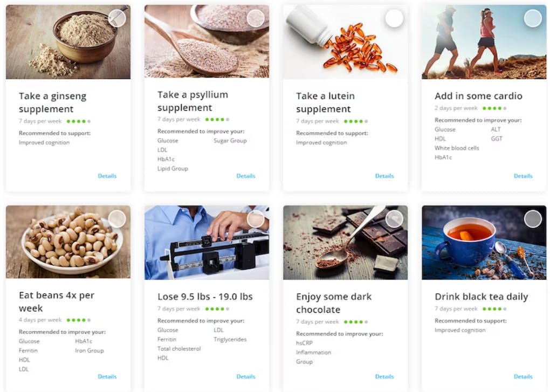Toggle the selection circle on the beans card
Screen dimensions: 550x392
116,219
